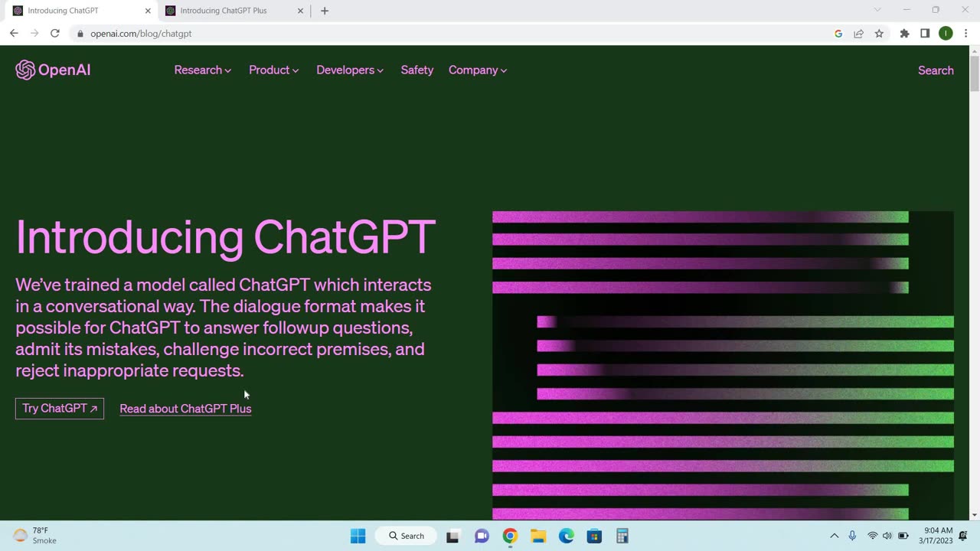Viewport: 980px width, 551px height.
Task: Go back using browser back arrow
Action: 14,34
